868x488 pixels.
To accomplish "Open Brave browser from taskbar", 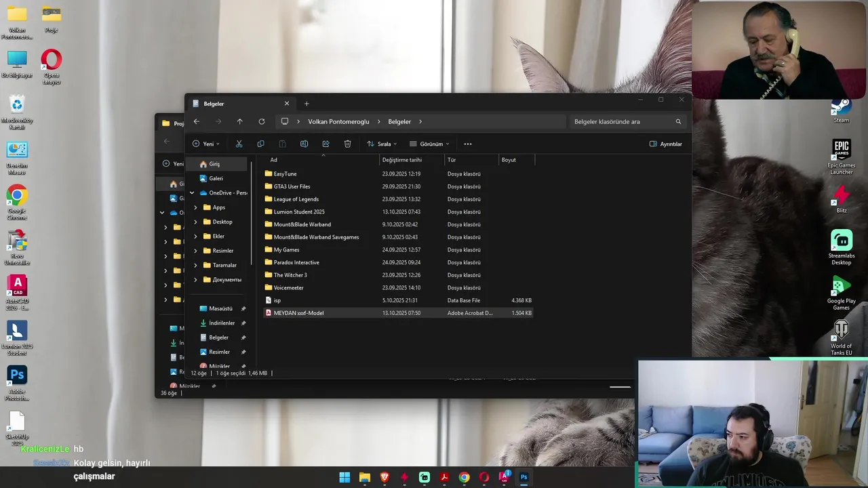I will pos(384,477).
